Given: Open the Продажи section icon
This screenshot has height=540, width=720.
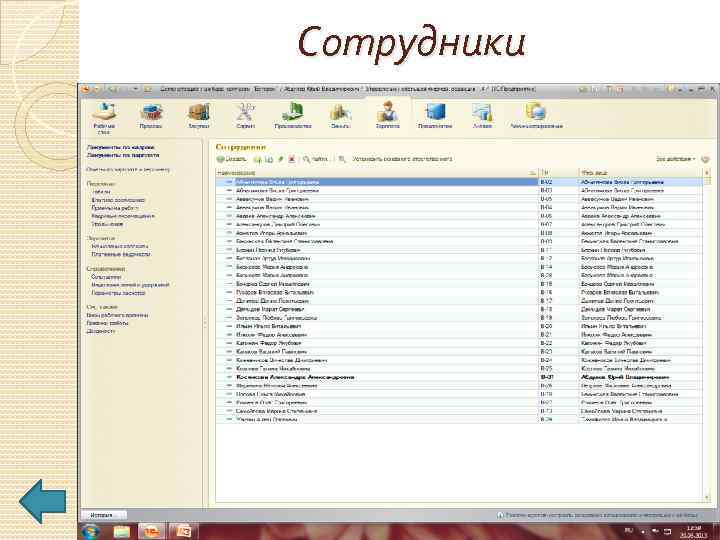Looking at the screenshot, I should [151, 116].
